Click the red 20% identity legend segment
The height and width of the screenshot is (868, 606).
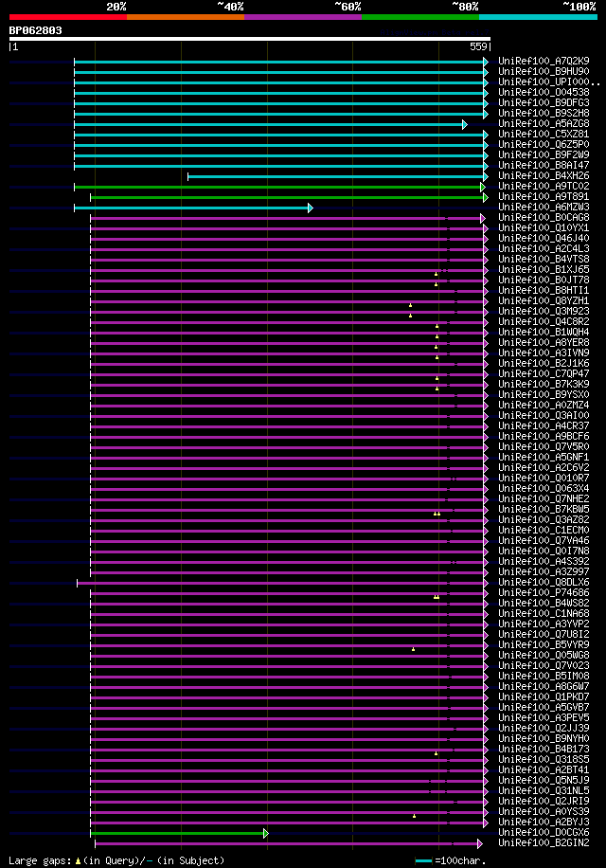(68, 17)
